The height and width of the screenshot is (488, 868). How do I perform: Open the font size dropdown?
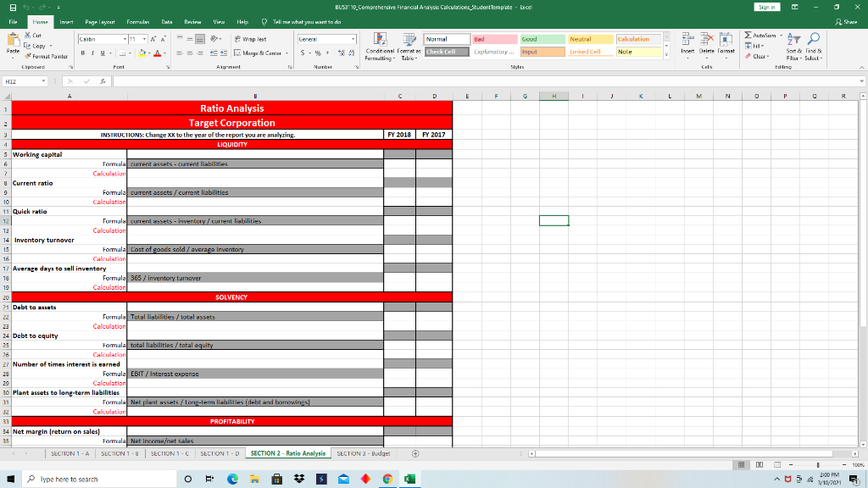coord(143,39)
